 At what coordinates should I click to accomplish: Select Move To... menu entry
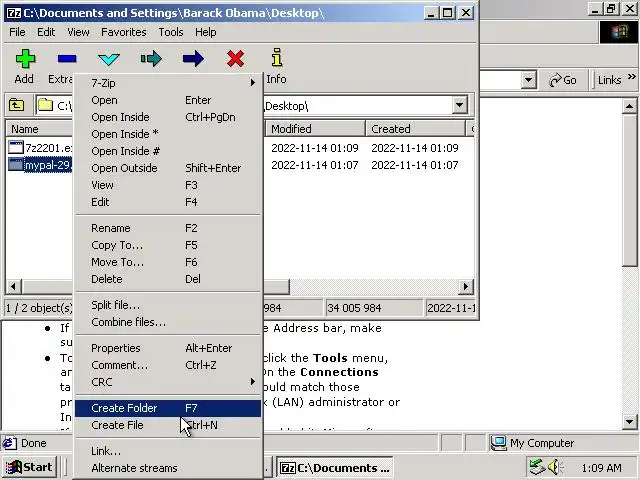(x=168, y=262)
